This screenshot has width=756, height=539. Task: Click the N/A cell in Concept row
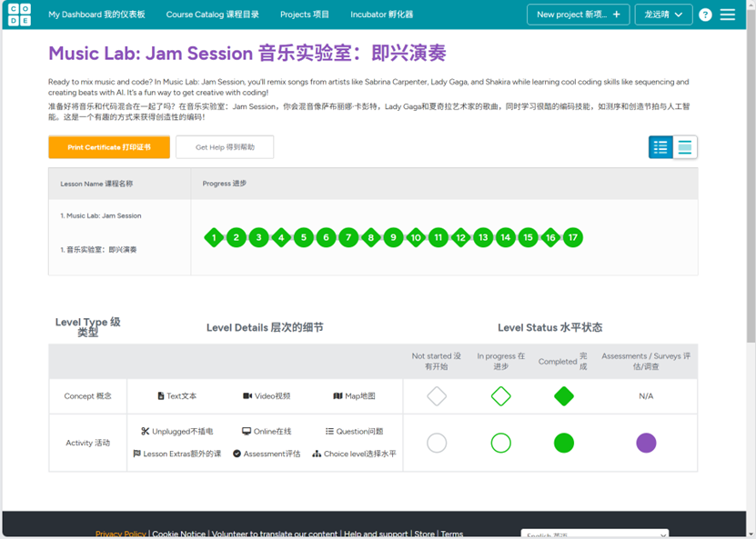(x=646, y=396)
